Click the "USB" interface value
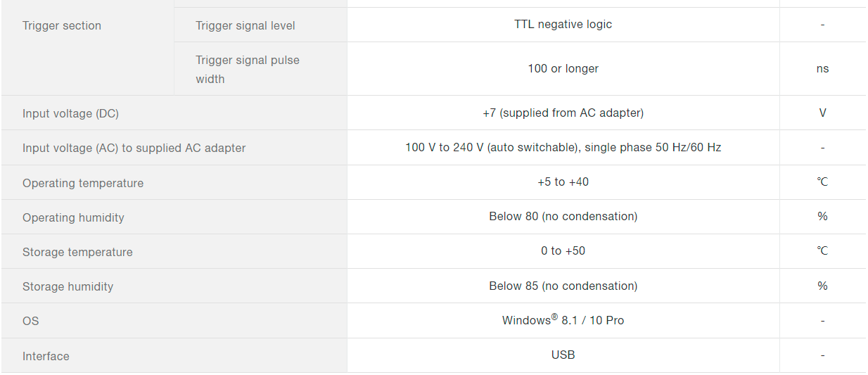Image resolution: width=868 pixels, height=375 pixels. coord(563,355)
